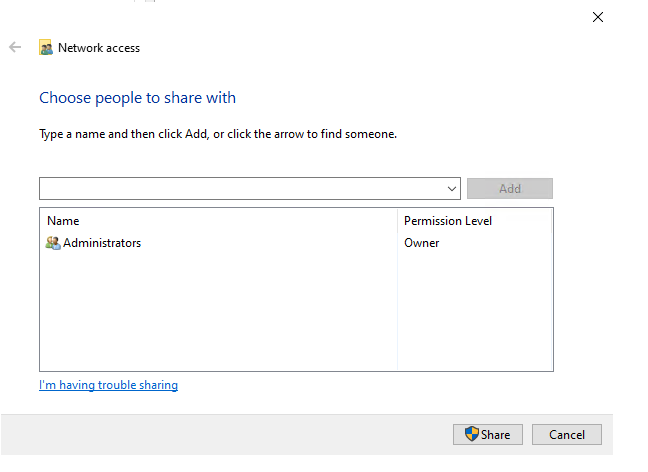
Task: Select the Administrators row name
Action: pyautogui.click(x=102, y=243)
